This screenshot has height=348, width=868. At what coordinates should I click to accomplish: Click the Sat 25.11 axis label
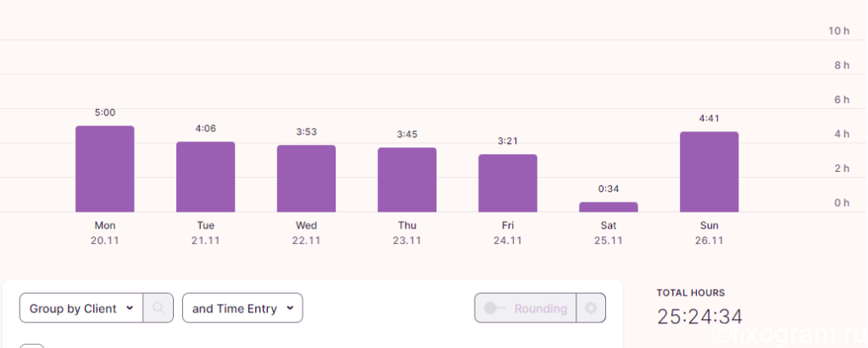coord(609,233)
